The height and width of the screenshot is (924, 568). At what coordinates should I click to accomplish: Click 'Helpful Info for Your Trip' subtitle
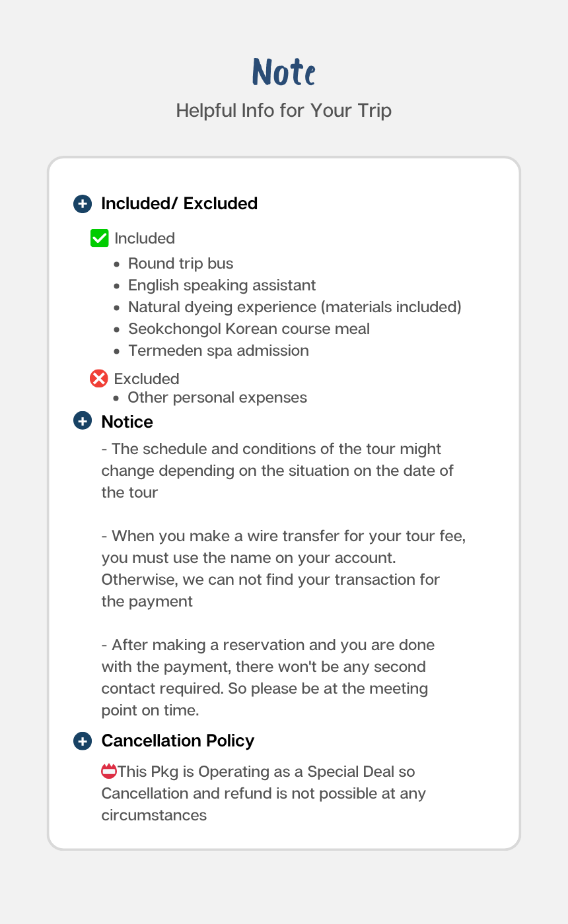284,110
